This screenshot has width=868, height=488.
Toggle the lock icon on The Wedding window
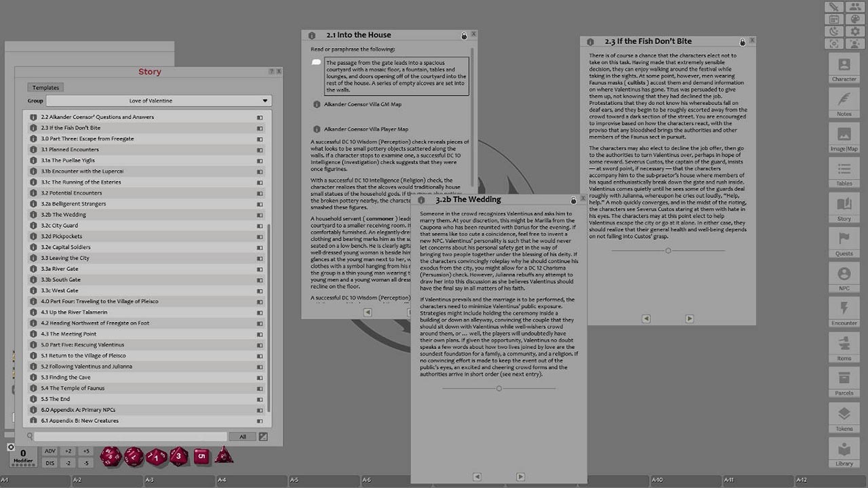(573, 200)
